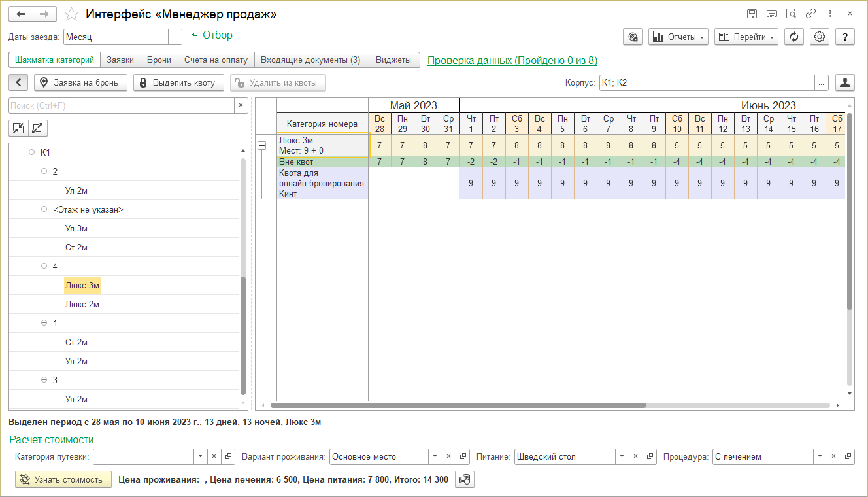Click the copy link chain icon

tap(810, 14)
